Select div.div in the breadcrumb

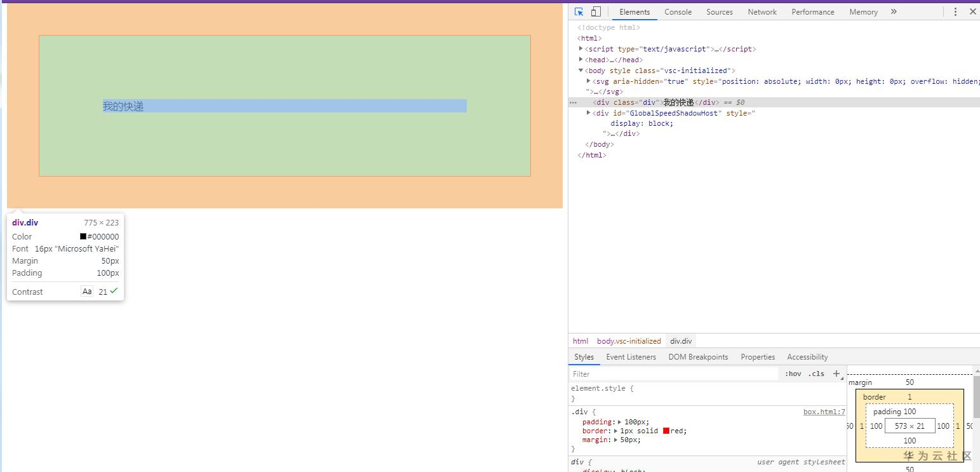(681, 341)
